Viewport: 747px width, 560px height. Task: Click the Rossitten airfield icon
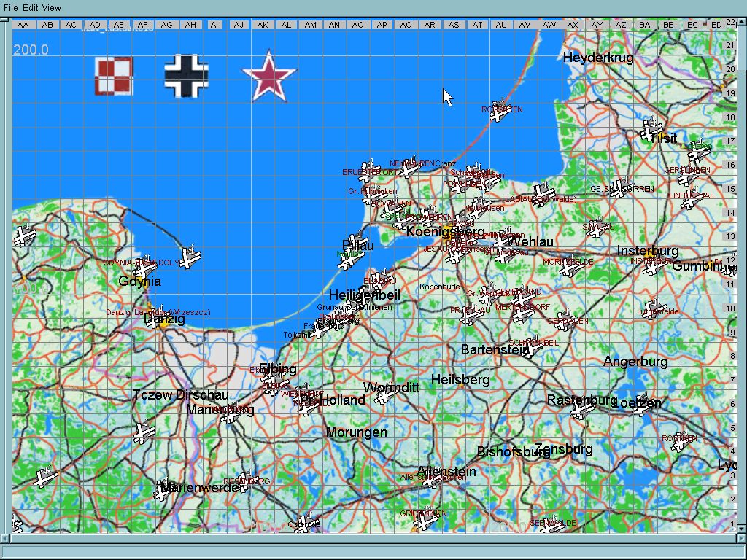click(499, 110)
